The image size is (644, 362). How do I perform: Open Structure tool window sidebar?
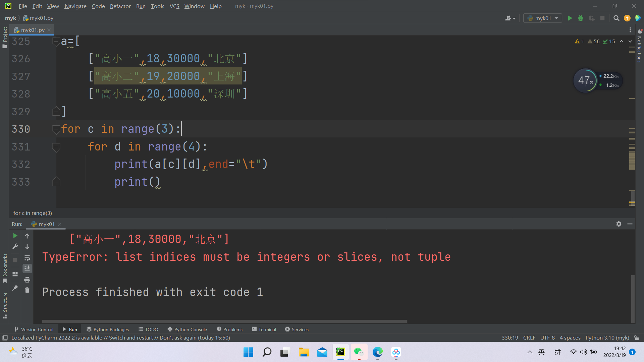pos(5,305)
